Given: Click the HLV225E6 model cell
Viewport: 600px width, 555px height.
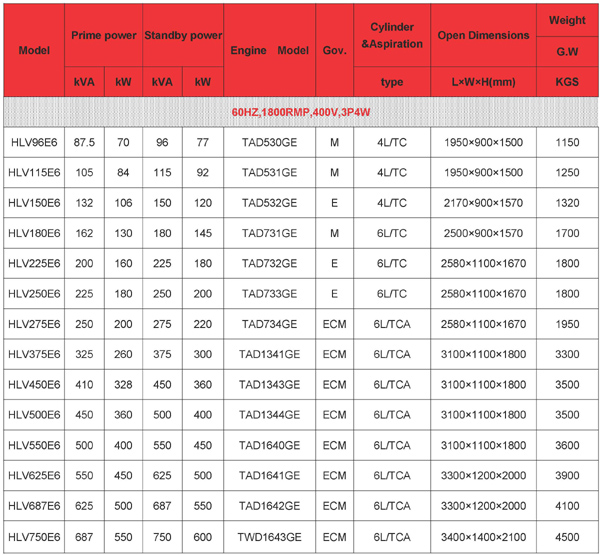Looking at the screenshot, I should pos(34,263).
